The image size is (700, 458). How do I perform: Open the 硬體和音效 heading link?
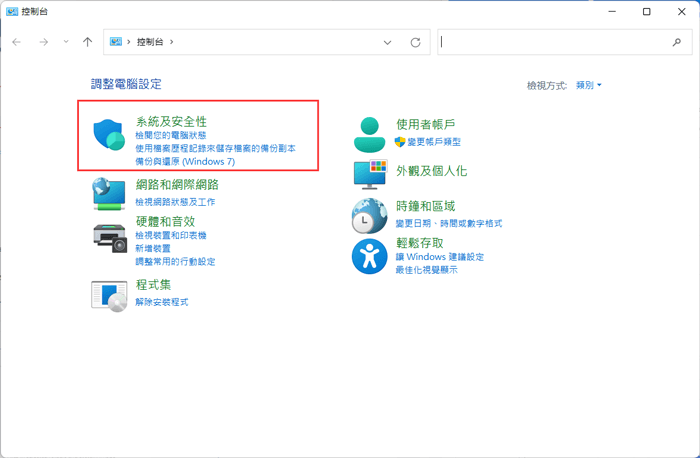(166, 221)
